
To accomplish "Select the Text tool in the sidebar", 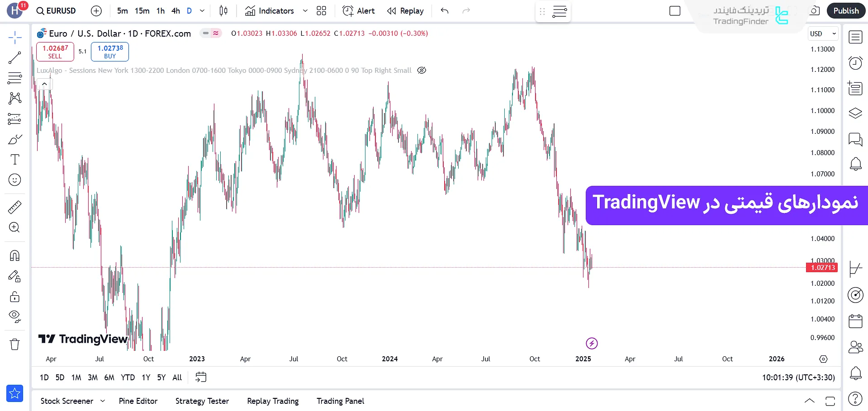I will [14, 160].
